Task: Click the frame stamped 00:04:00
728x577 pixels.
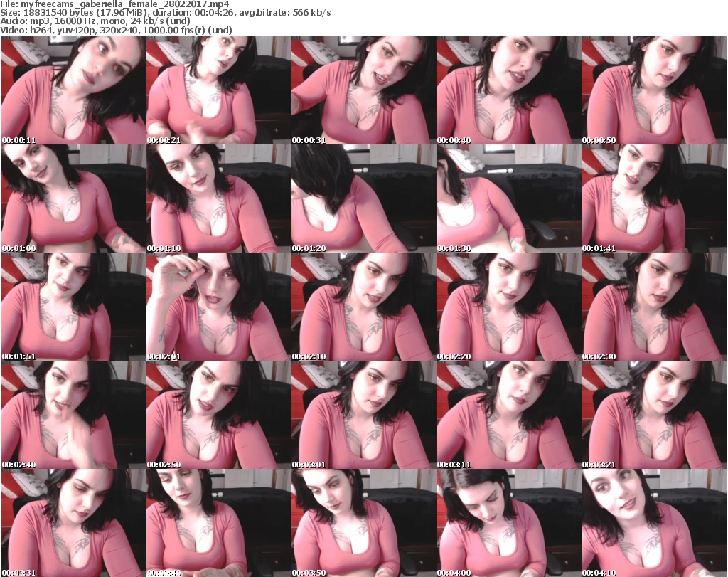Action: [x=508, y=522]
